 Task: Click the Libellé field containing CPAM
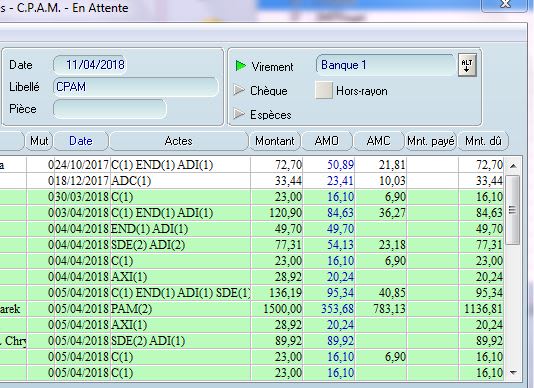(x=136, y=87)
